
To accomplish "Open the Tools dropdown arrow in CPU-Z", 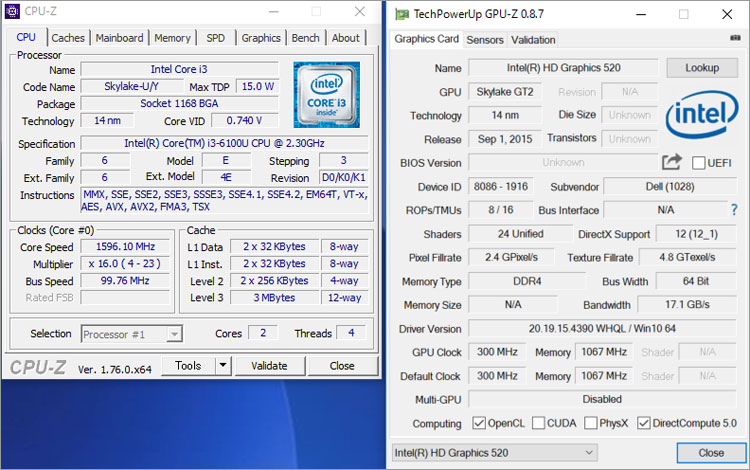I will pos(223,366).
